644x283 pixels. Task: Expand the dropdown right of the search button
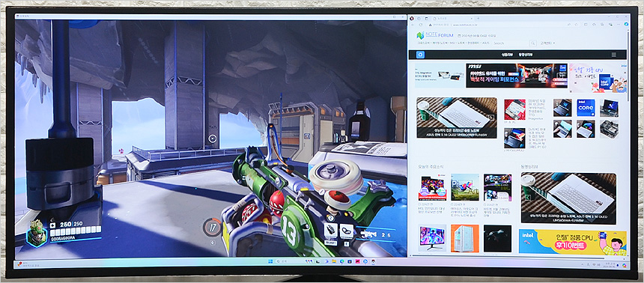pyautogui.click(x=547, y=43)
